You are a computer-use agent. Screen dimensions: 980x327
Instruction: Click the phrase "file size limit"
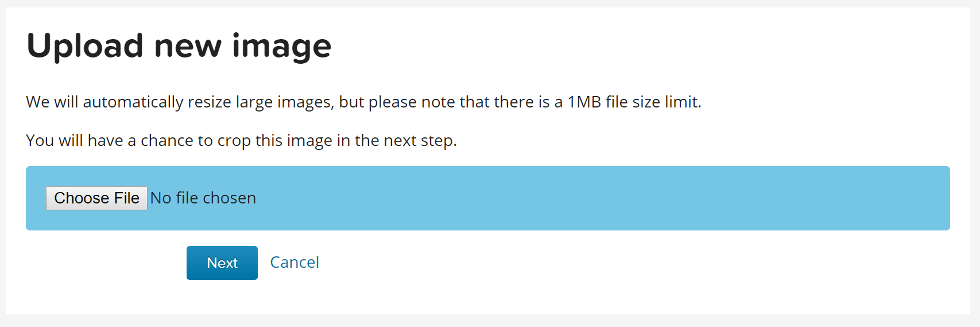[653, 102]
